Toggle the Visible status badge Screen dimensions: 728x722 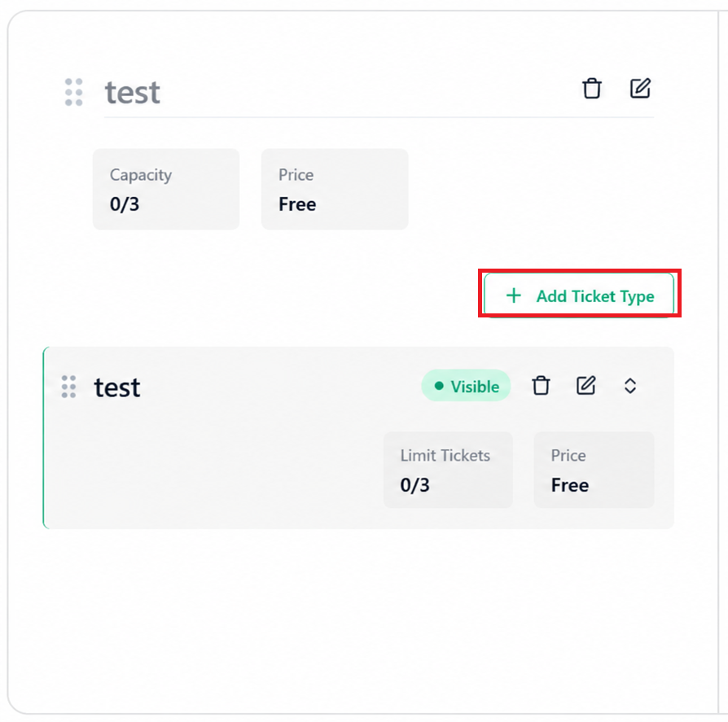[466, 386]
